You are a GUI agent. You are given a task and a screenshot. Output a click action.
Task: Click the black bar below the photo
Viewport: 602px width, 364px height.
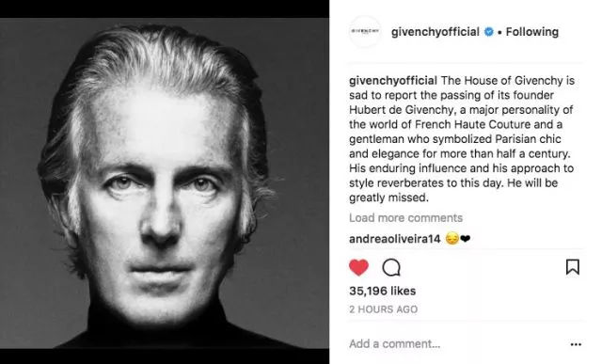pos(165,356)
